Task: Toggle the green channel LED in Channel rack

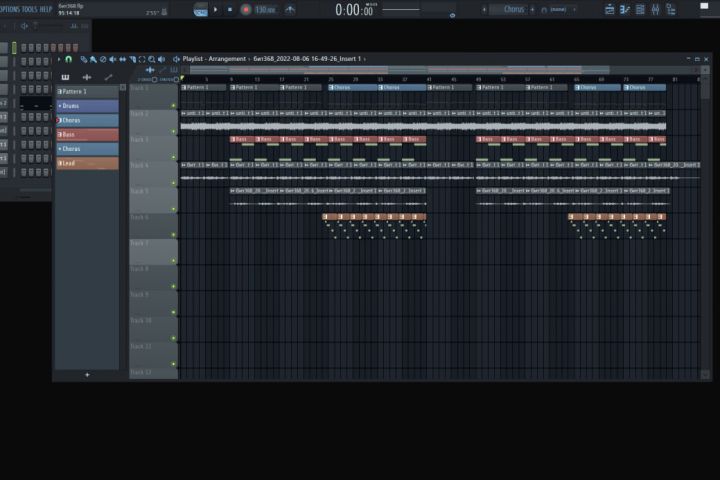Action: 14,47
